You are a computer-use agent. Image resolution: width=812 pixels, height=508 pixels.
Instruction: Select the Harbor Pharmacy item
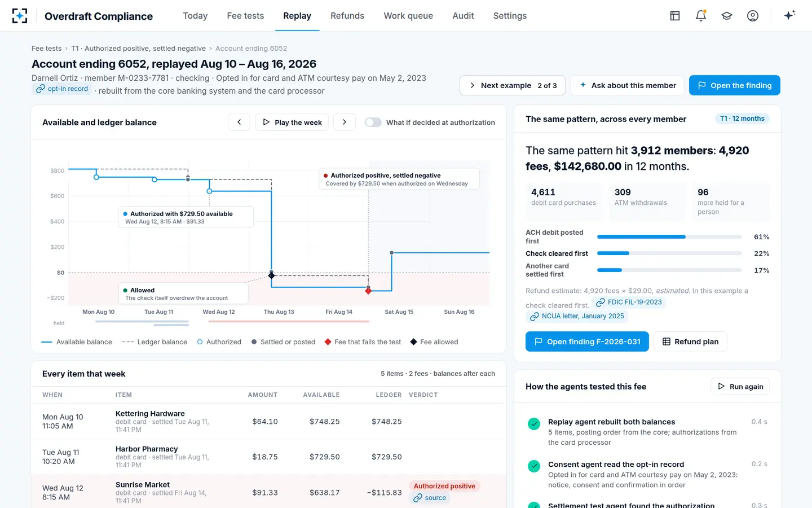coord(268,457)
